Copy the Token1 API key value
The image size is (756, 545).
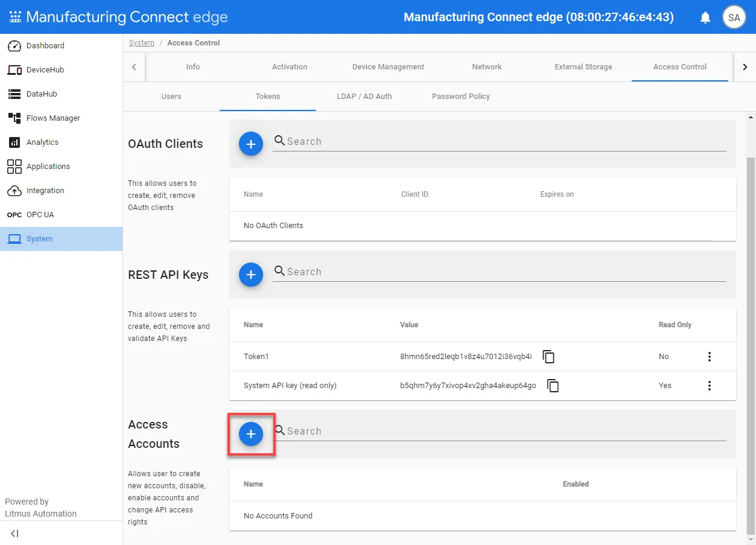click(548, 357)
